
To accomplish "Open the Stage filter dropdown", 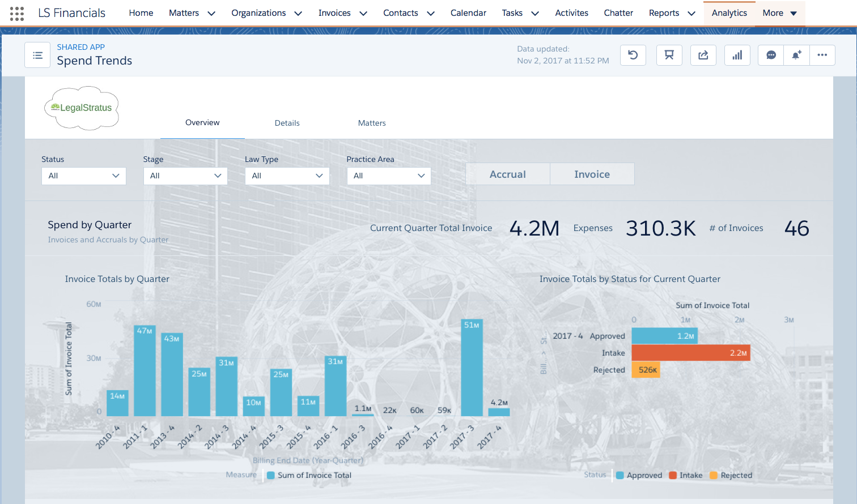I will pyautogui.click(x=185, y=176).
